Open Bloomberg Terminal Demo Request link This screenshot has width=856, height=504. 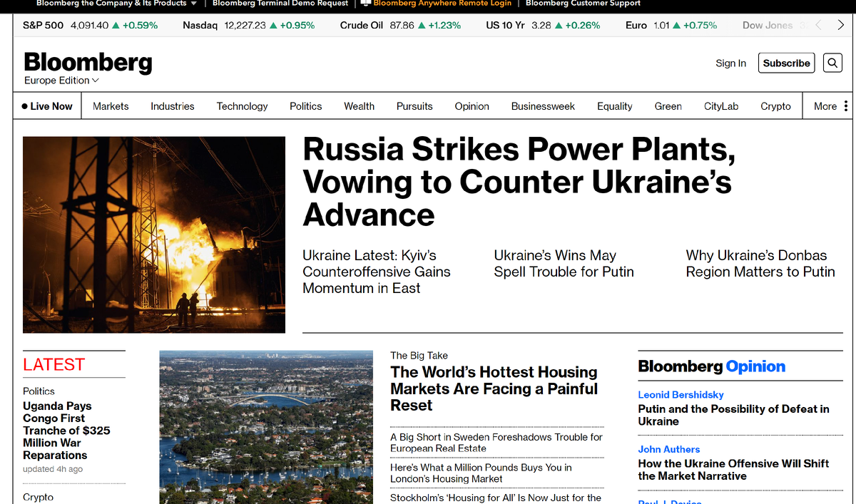pos(280,4)
